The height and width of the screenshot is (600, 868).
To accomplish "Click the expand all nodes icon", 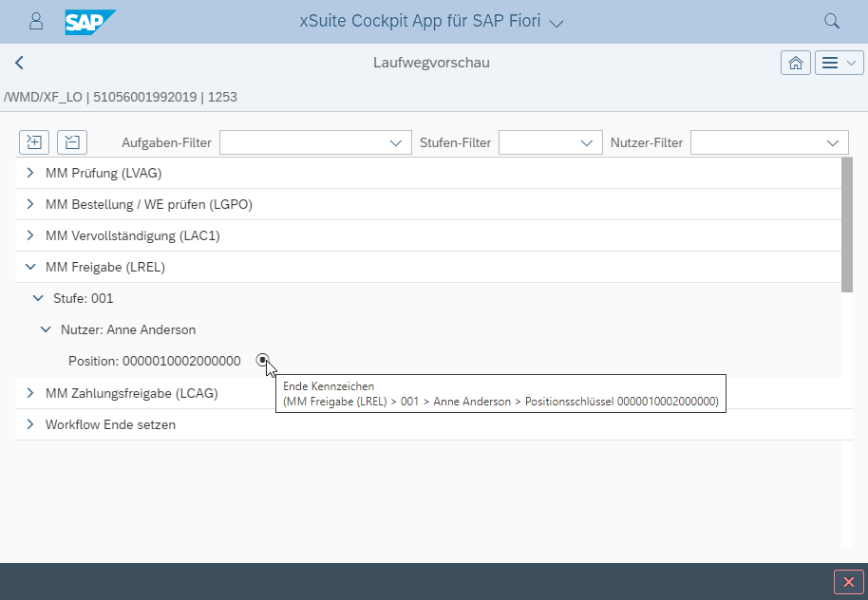I will 34,142.
